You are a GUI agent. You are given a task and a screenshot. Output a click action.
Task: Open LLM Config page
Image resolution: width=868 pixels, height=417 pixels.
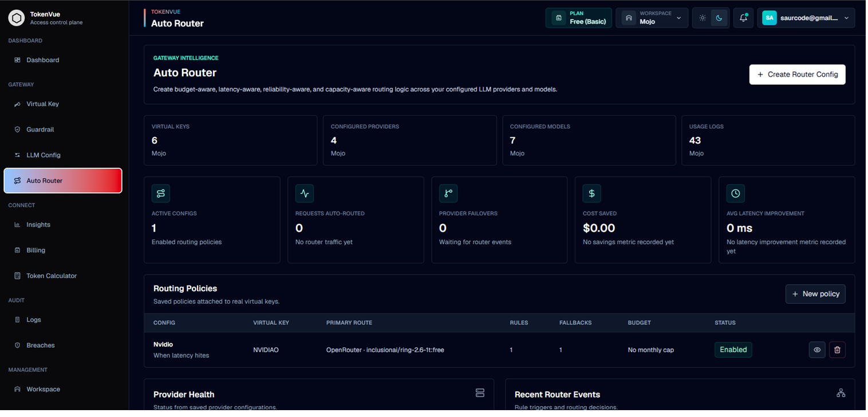63,155
